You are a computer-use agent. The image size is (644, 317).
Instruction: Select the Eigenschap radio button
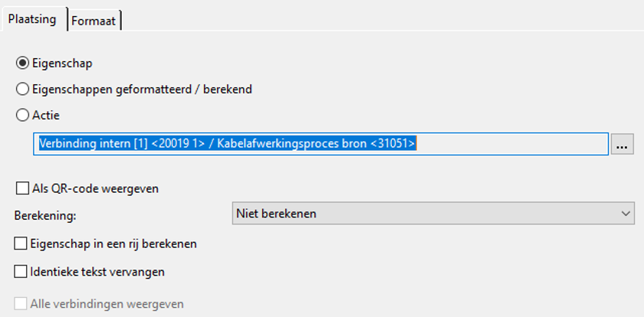point(22,64)
